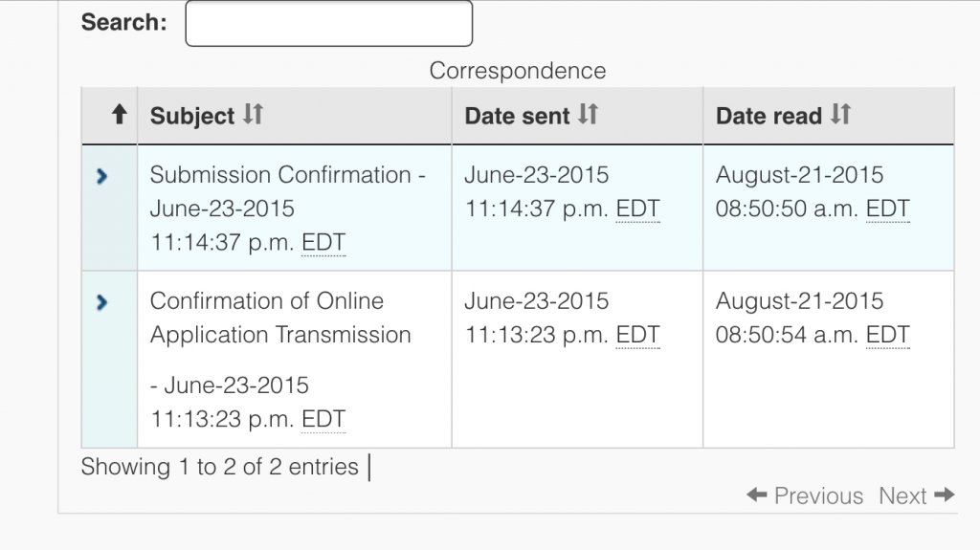Click the left arrow icon beside Previous

click(x=757, y=495)
